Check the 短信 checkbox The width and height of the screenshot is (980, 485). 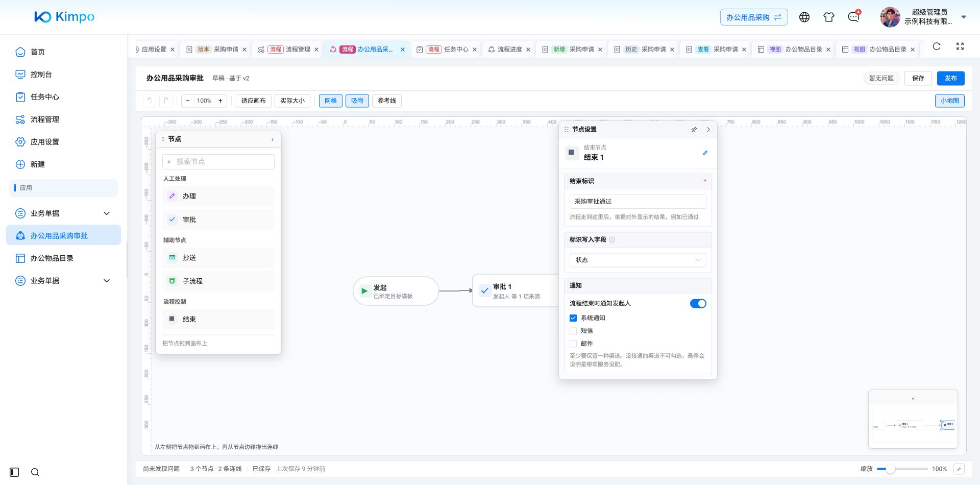pos(573,331)
